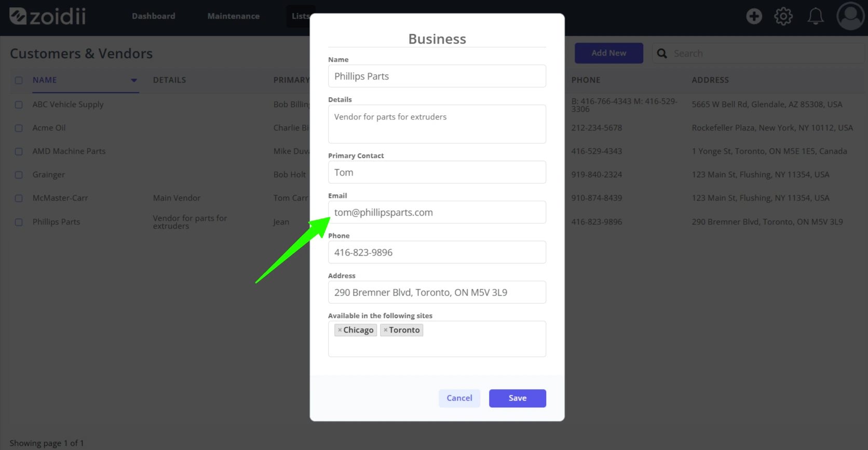The width and height of the screenshot is (868, 450).
Task: Toggle the select-all checkbox in header
Action: pos(19,80)
